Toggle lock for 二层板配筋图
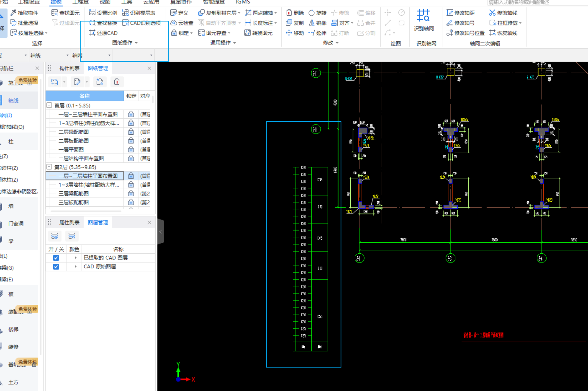This screenshot has height=391, width=588. (x=131, y=141)
